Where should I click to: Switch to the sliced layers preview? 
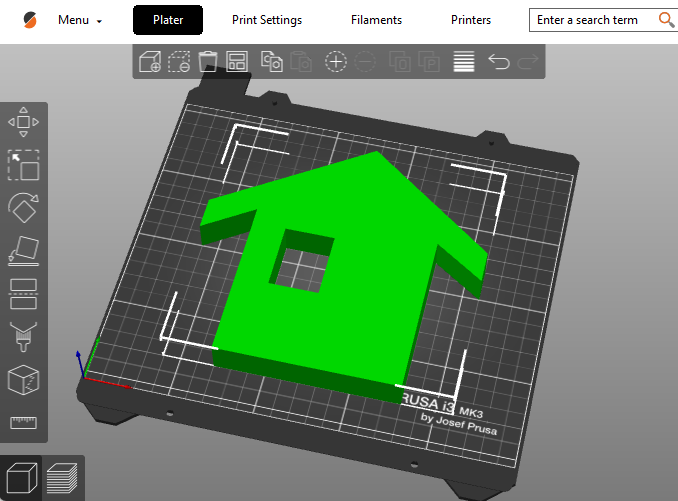click(62, 478)
